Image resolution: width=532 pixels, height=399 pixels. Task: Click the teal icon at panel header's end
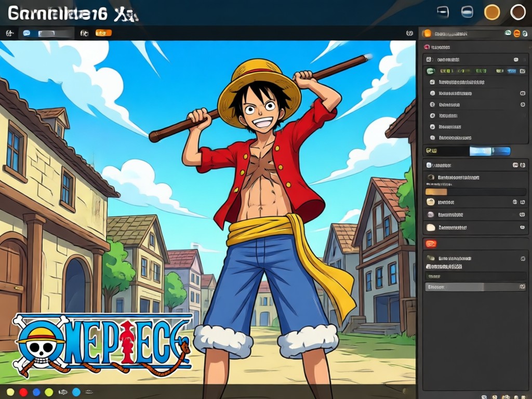525,33
